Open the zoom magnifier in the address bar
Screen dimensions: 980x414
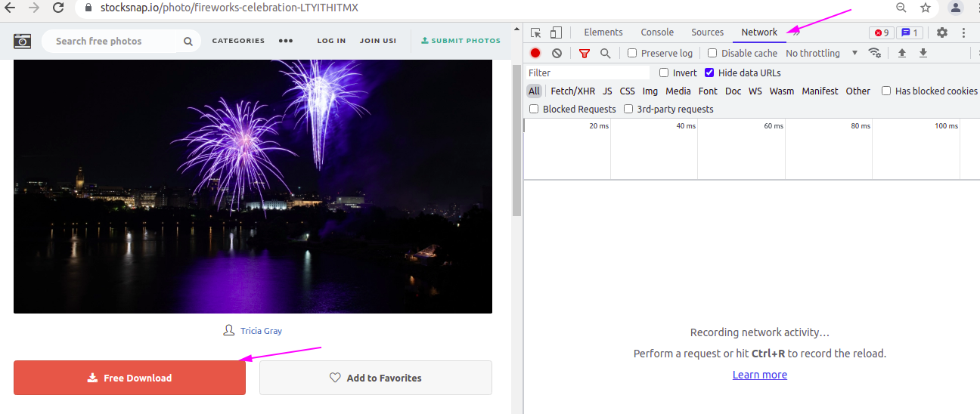[x=901, y=8]
